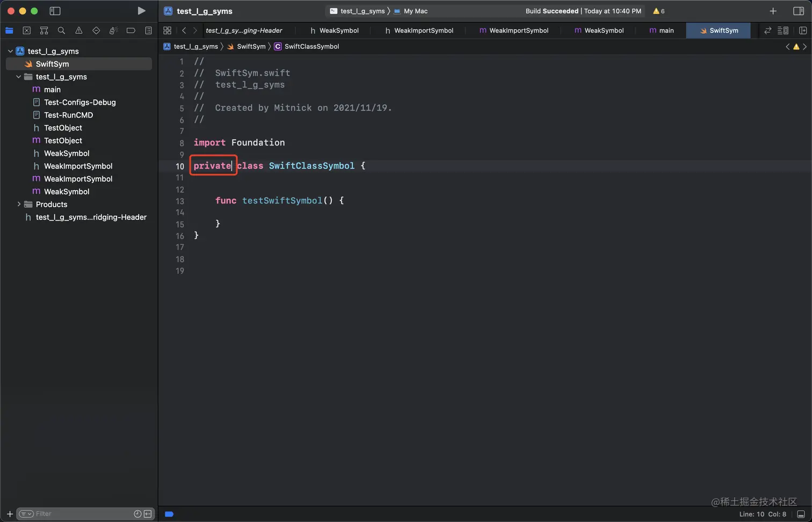812x522 pixels.
Task: Toggle the inspectors panel on the right
Action: (x=798, y=11)
